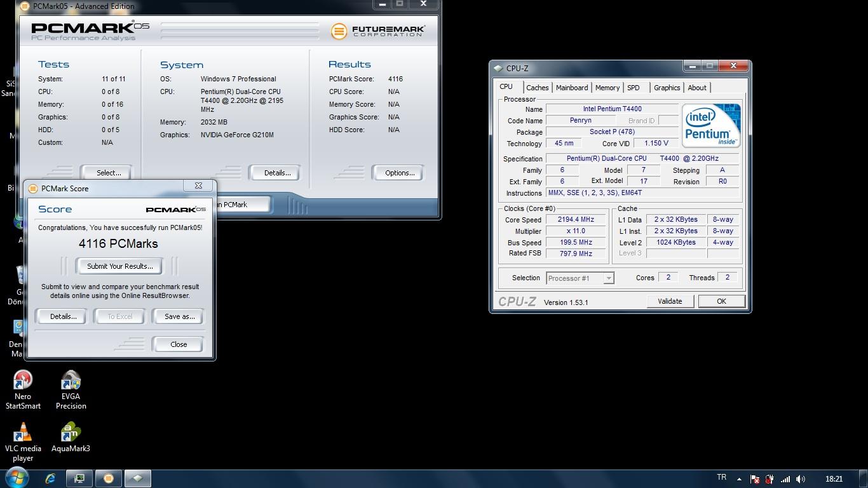The height and width of the screenshot is (488, 868).
Task: Click the CPU-Z Version 1.53.1 text
Action: [566, 302]
